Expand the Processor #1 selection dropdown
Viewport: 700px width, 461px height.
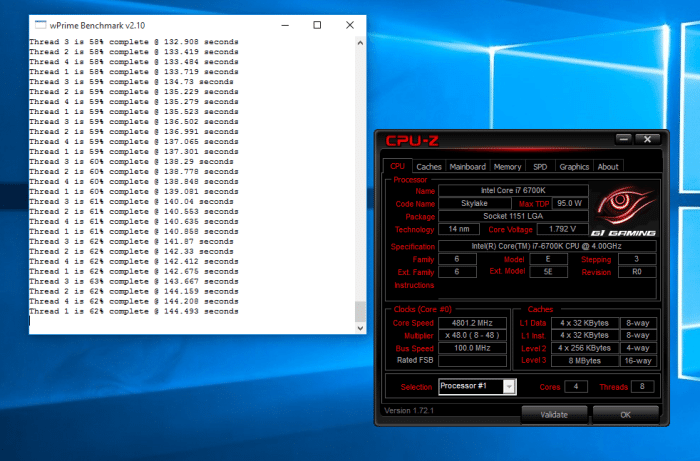coord(508,386)
